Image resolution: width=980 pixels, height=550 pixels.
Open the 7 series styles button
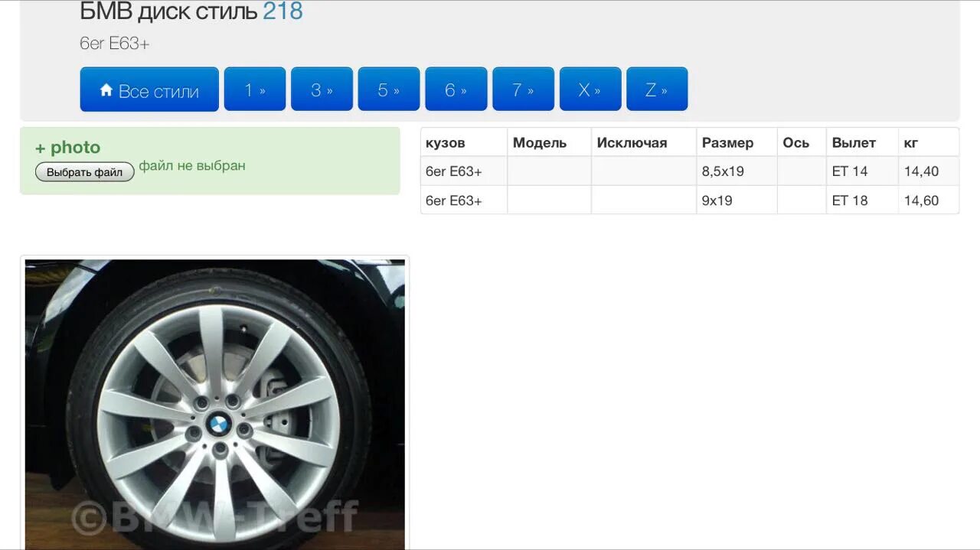tap(524, 89)
